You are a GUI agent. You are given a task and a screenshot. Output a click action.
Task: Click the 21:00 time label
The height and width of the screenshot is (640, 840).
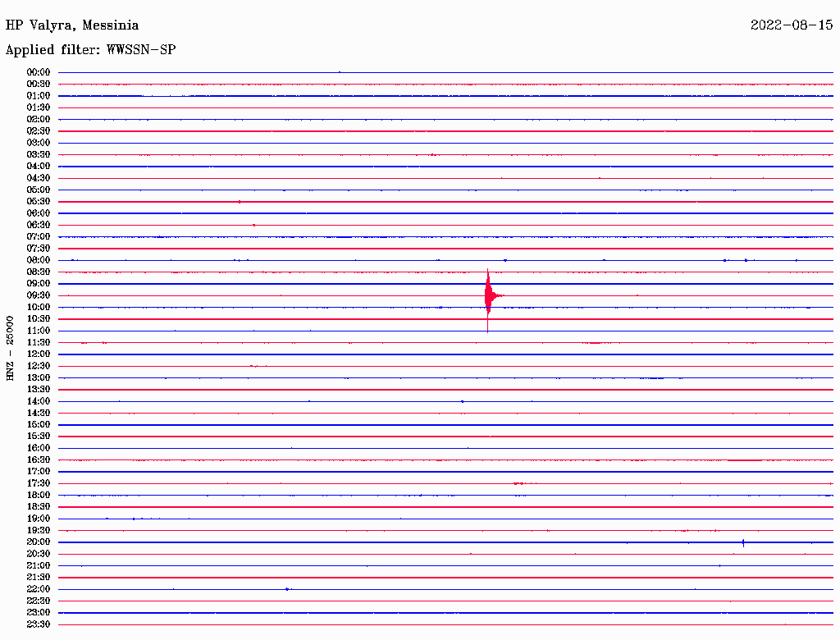pyautogui.click(x=38, y=566)
